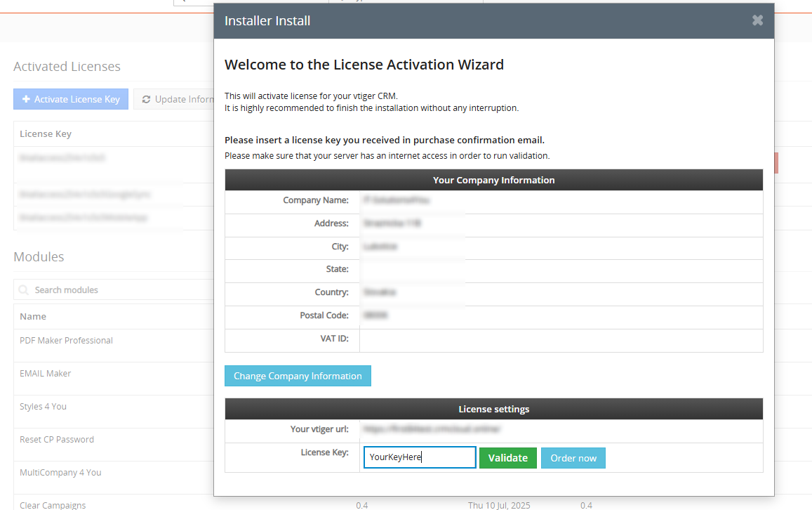The image size is (812, 510).
Task: Select MultiCompany 4 You module row
Action: click(x=114, y=478)
